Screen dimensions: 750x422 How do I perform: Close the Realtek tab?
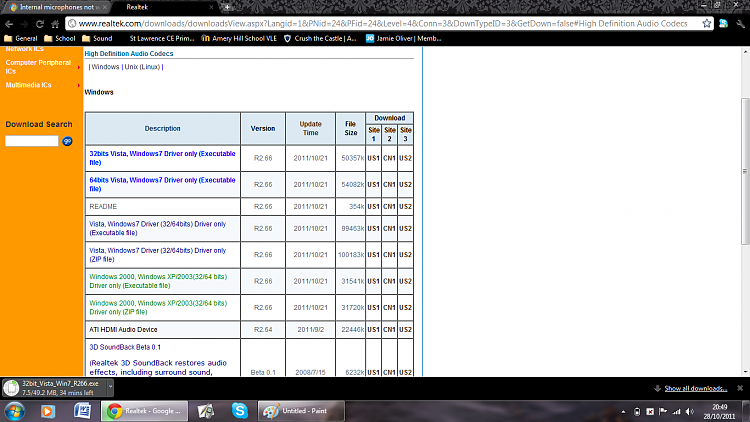[211, 7]
